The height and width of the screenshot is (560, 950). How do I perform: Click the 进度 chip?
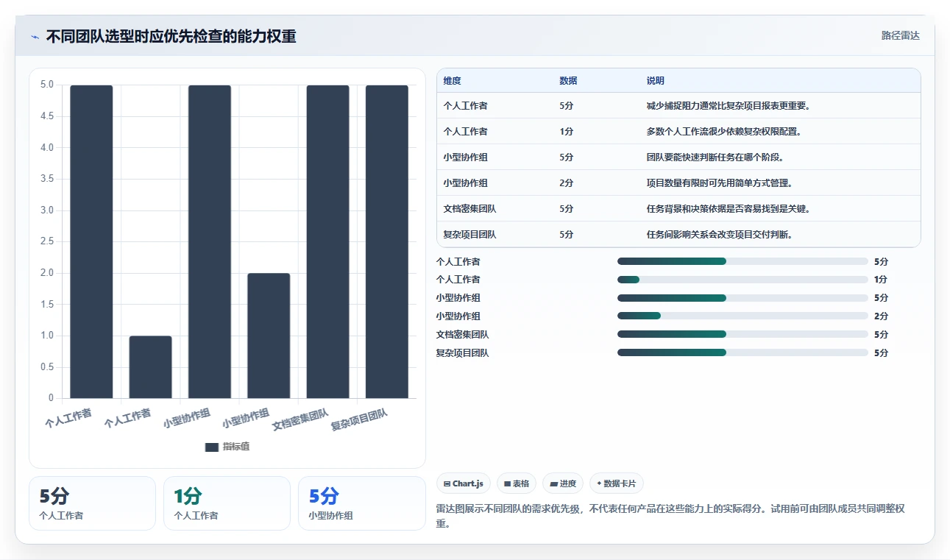click(563, 483)
